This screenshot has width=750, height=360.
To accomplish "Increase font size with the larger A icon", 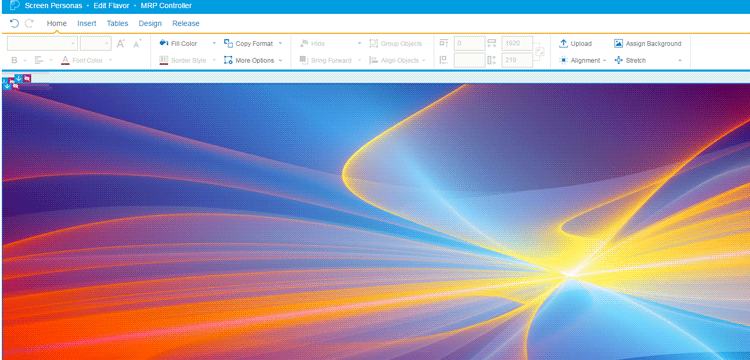I will (x=121, y=44).
